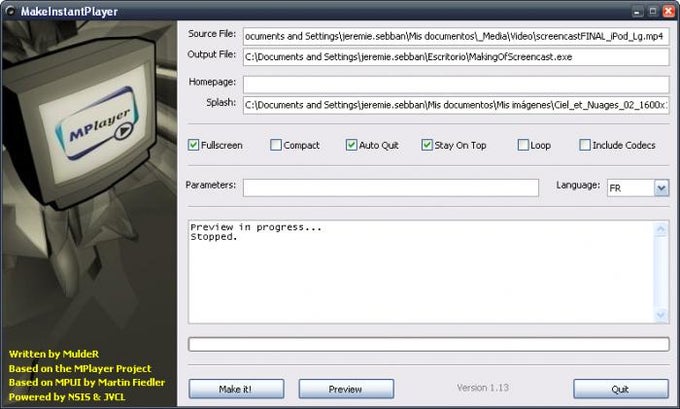680x409 pixels.
Task: Close the MakeInstantPlayer window
Action: click(x=668, y=11)
